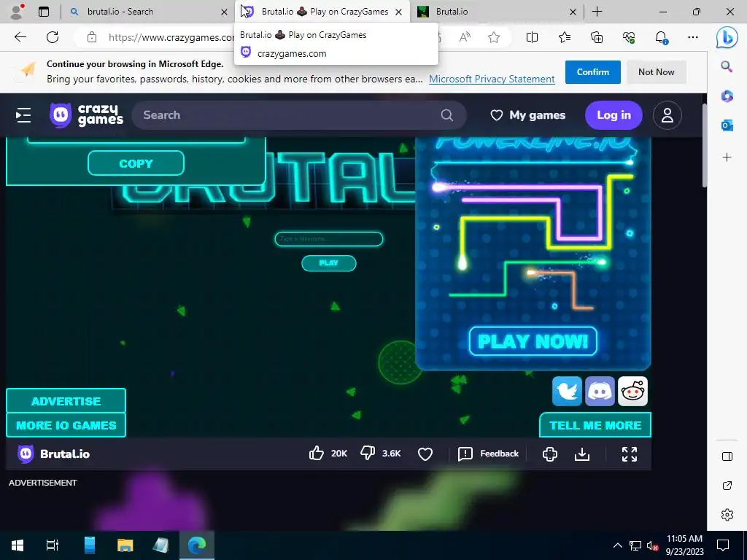The image size is (747, 560).
Task: Click the COPY button in game
Action: (136, 163)
